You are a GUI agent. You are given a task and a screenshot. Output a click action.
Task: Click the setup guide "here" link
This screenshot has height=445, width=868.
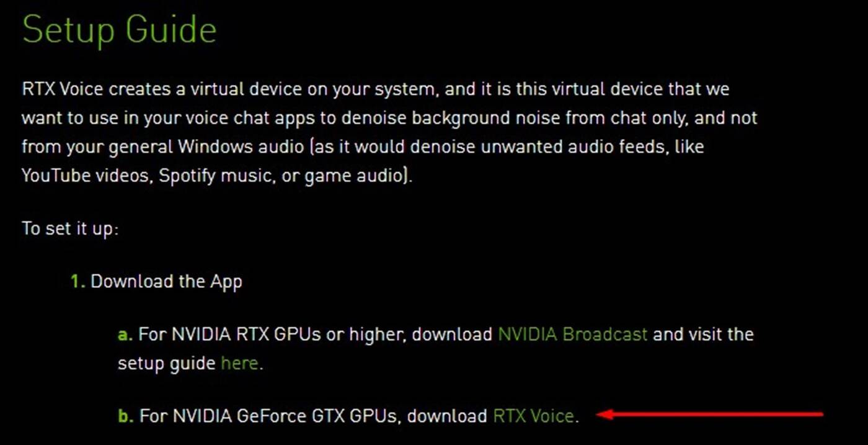239,362
